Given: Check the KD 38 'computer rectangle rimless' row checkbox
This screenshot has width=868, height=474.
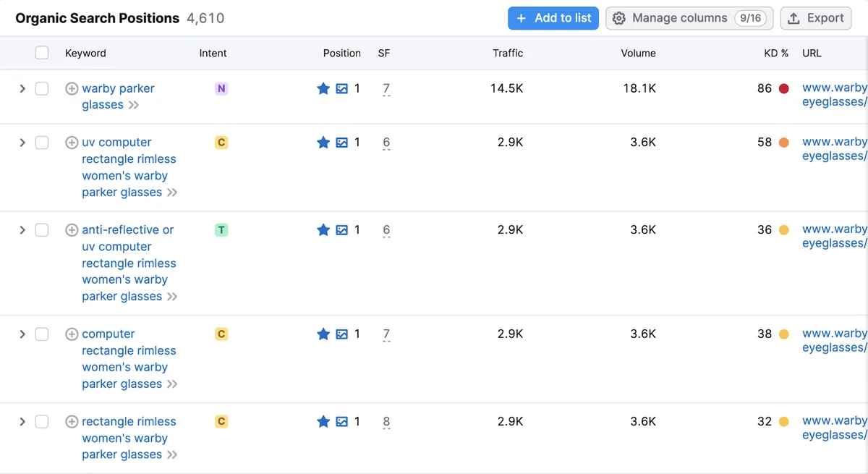Looking at the screenshot, I should [42, 334].
